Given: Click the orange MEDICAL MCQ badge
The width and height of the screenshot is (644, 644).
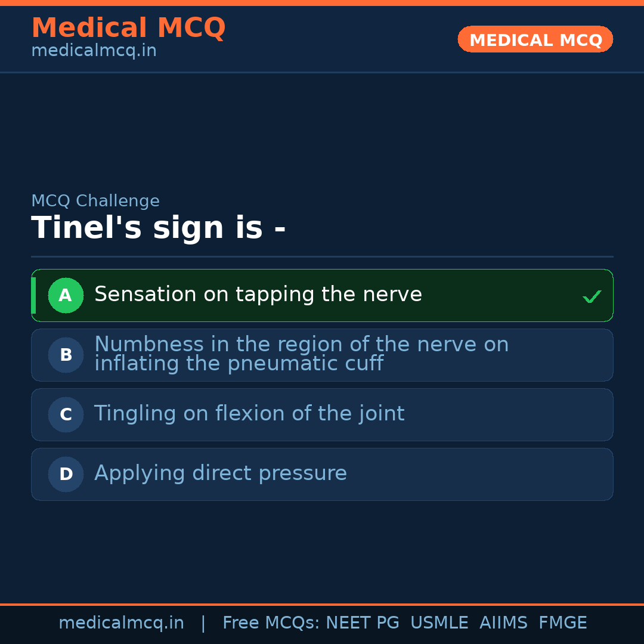Looking at the screenshot, I should (x=535, y=39).
